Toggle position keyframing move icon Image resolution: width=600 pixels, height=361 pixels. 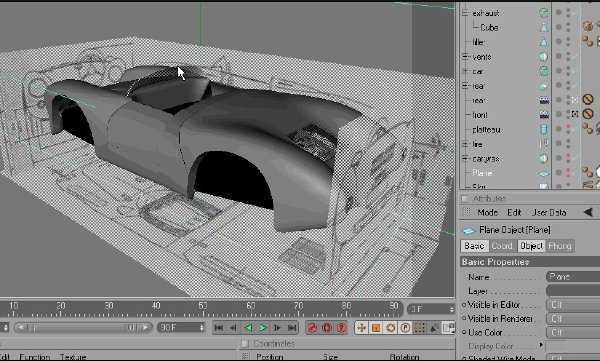coord(361,328)
